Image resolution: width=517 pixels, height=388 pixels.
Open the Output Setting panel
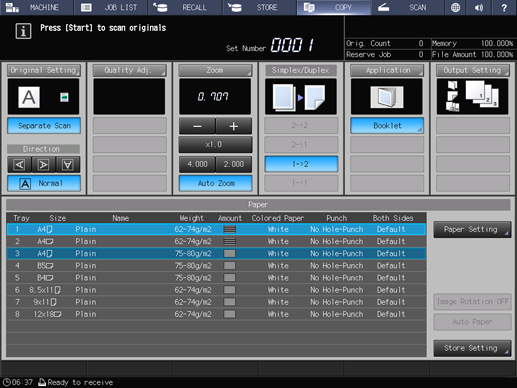(x=473, y=70)
